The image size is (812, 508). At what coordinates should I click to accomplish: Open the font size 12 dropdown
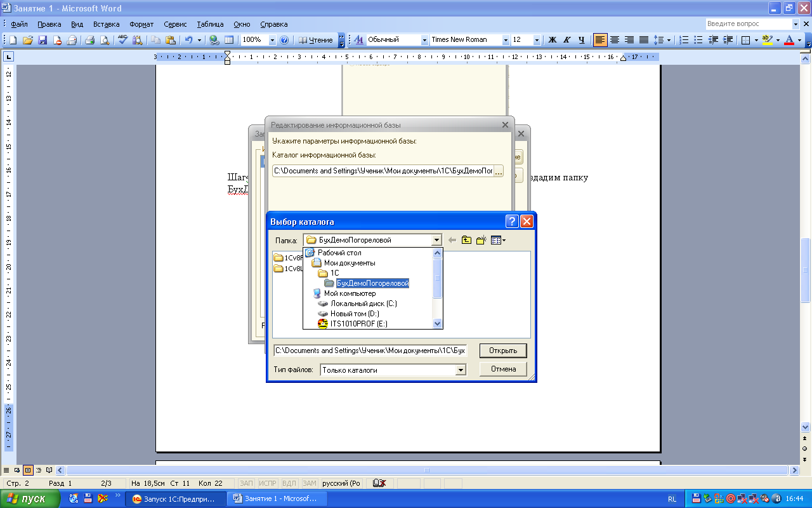(x=537, y=40)
